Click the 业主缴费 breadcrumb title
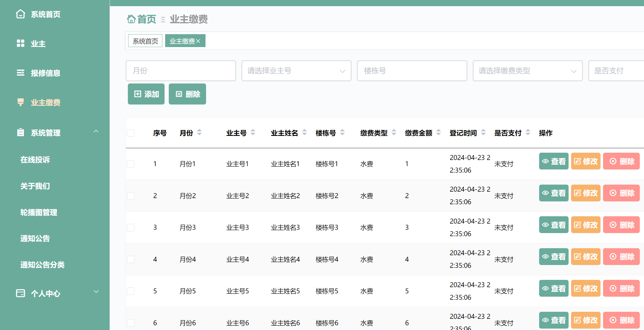 (x=189, y=19)
